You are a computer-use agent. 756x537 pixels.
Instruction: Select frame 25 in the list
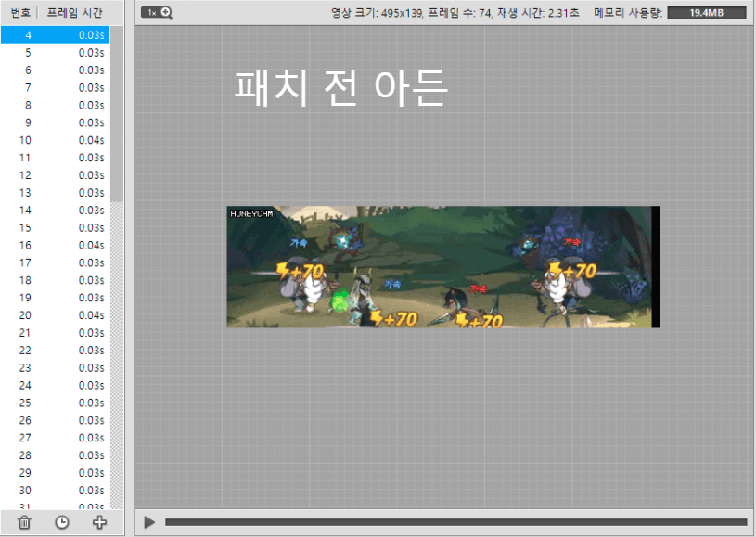click(55, 403)
